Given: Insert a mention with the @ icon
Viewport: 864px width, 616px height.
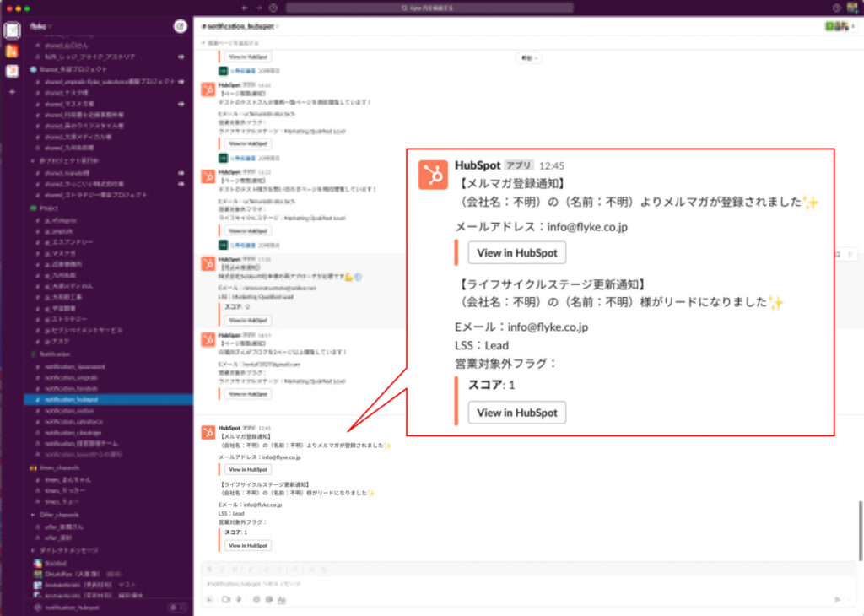Looking at the screenshot, I should pyautogui.click(x=269, y=599).
